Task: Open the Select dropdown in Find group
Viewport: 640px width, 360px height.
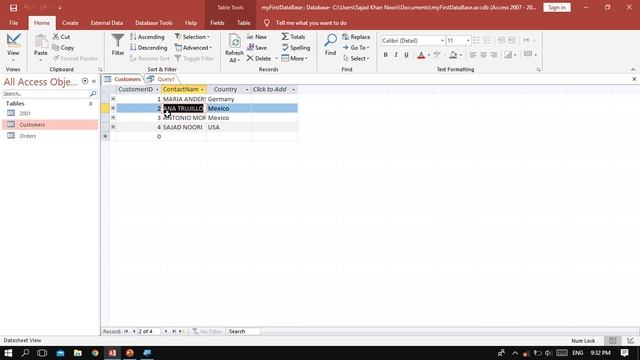Action: 356,58
